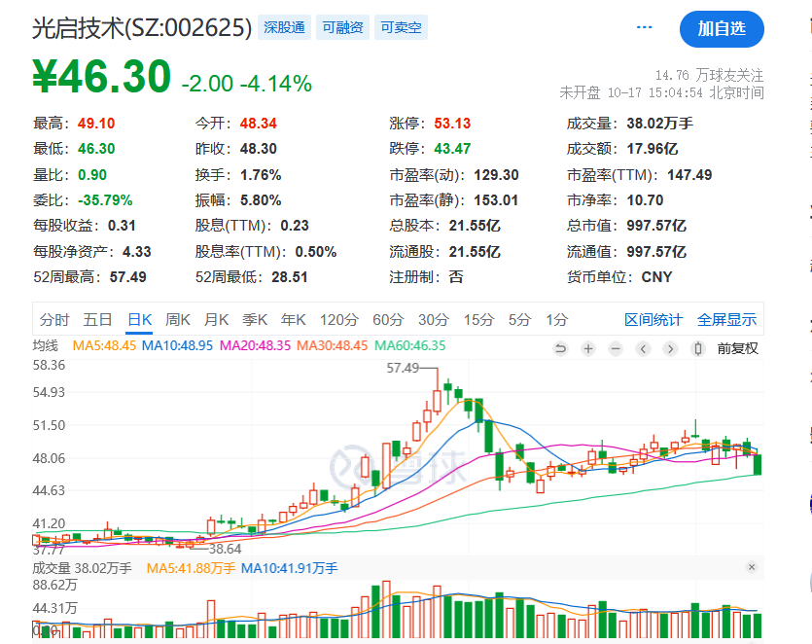The height and width of the screenshot is (644, 812).
Task: Switch to the 60分 chart
Action: 388,320
